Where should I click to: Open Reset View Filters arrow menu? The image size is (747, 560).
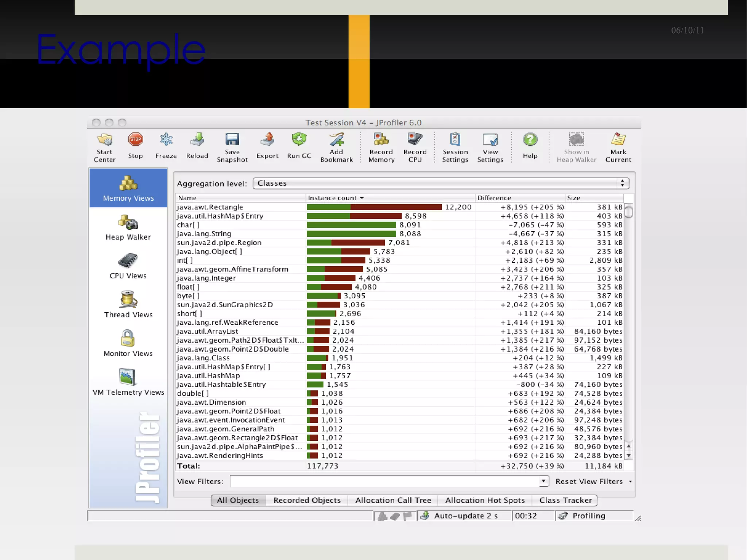630,482
